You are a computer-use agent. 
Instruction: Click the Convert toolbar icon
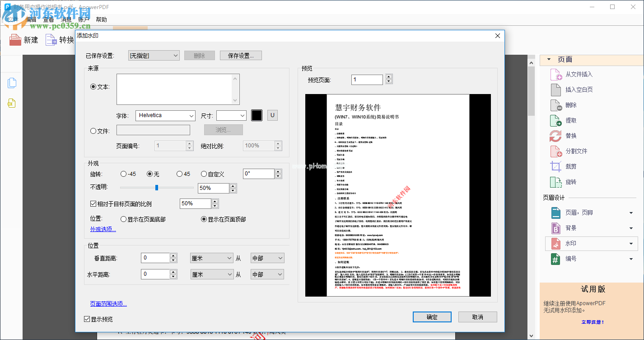(51, 40)
